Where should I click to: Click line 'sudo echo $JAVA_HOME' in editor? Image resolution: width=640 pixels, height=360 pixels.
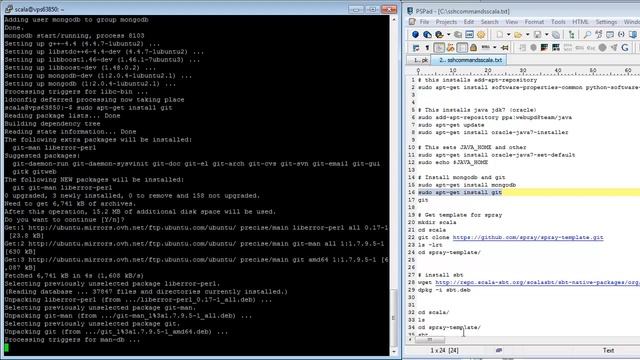pyautogui.click(x=453, y=162)
